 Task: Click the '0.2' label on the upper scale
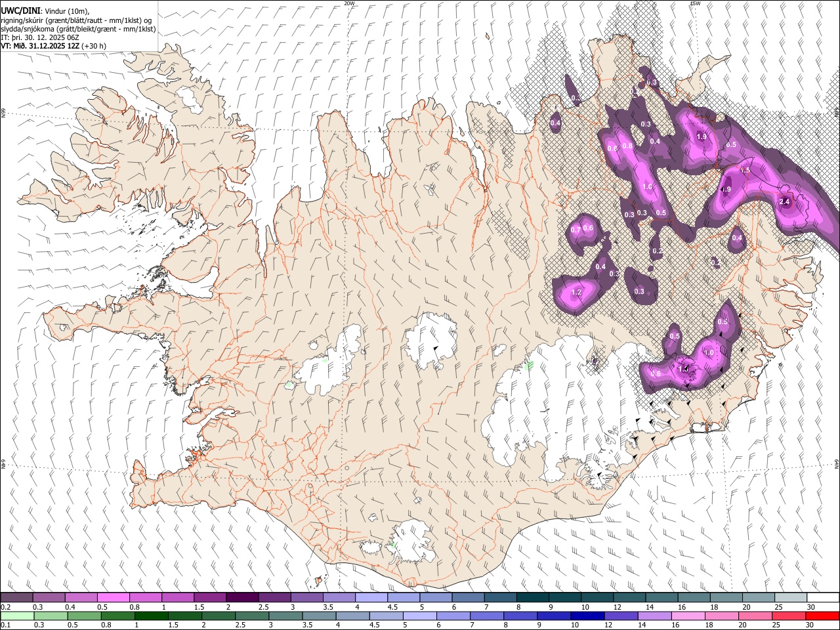[x=5, y=607]
